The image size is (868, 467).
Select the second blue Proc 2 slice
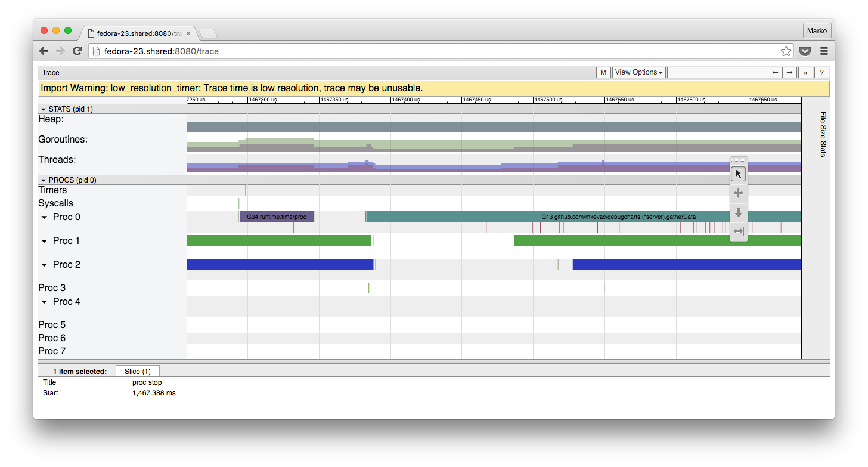point(687,264)
